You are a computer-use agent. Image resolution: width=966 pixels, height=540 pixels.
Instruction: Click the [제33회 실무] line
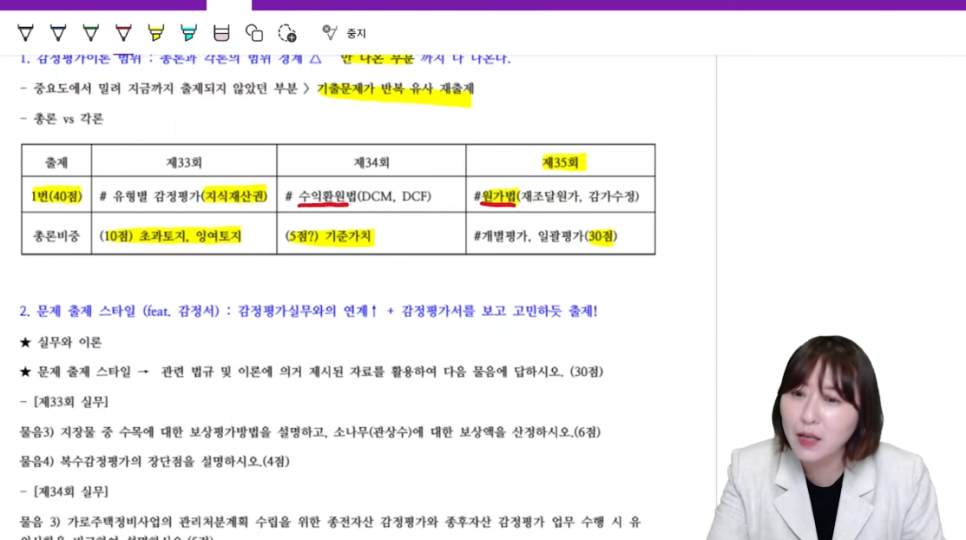pos(64,402)
